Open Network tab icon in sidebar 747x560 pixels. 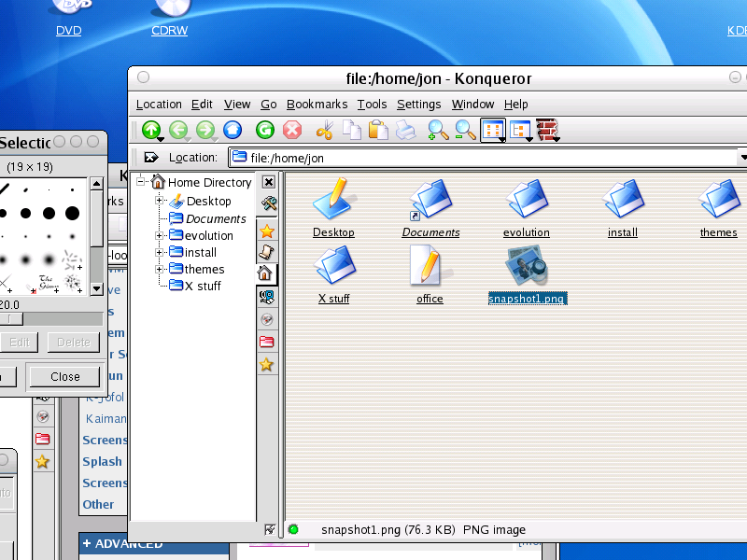(267, 297)
